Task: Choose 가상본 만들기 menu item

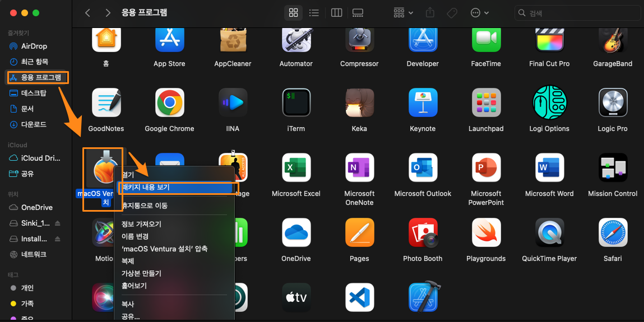Action: (x=174, y=273)
